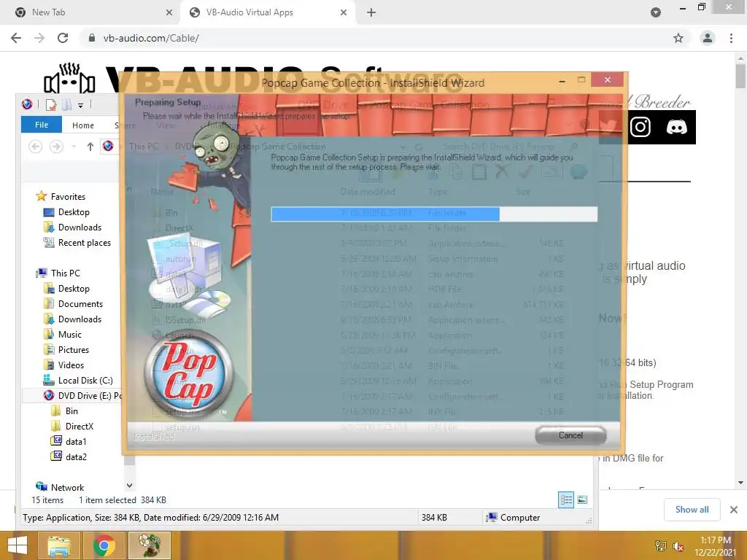Open the Discord icon on VB-Audio page
Screen dimensions: 747x560
tap(676, 127)
